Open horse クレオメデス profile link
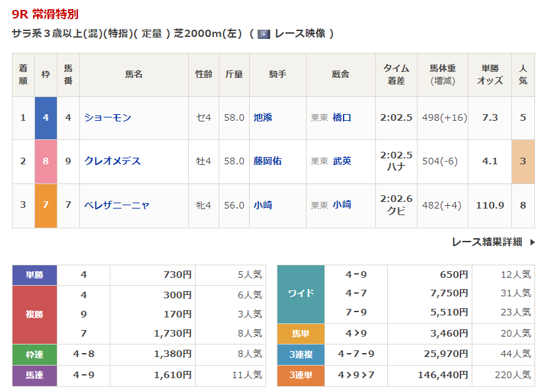547x392 pixels. (x=112, y=161)
